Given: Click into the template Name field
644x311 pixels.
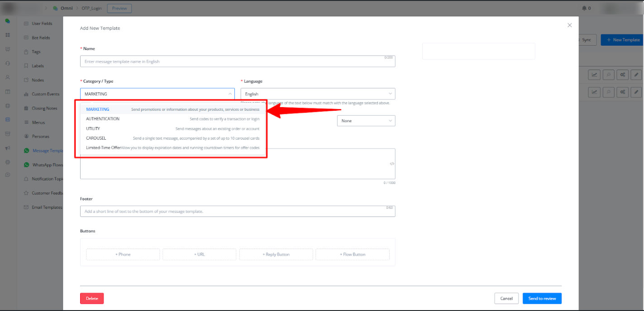Looking at the screenshot, I should click(x=237, y=61).
